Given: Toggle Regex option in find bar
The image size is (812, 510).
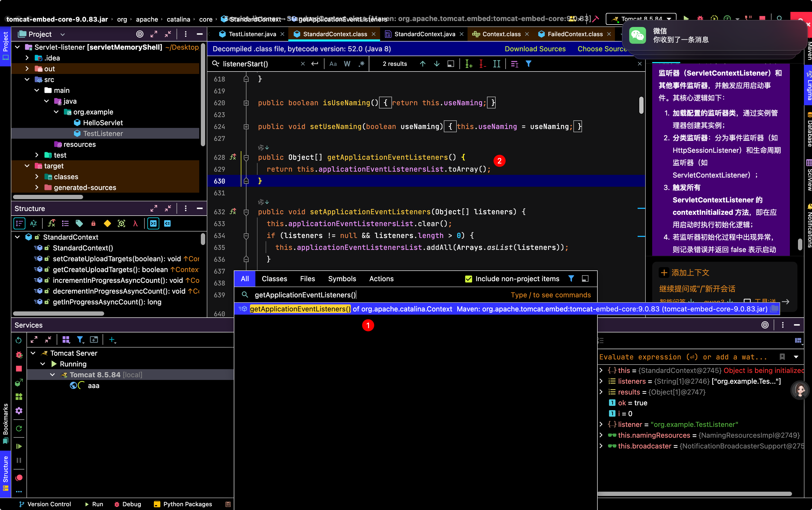Looking at the screenshot, I should point(361,64).
